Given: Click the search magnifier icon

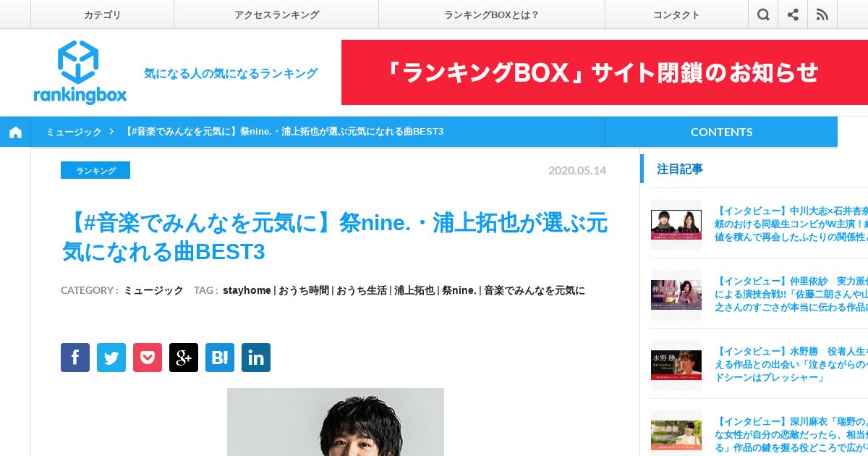Looking at the screenshot, I should tap(763, 14).
